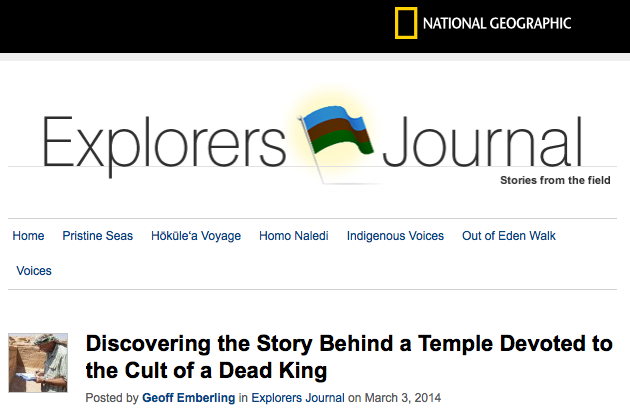Open the Homo Naledi menu link

coord(294,236)
